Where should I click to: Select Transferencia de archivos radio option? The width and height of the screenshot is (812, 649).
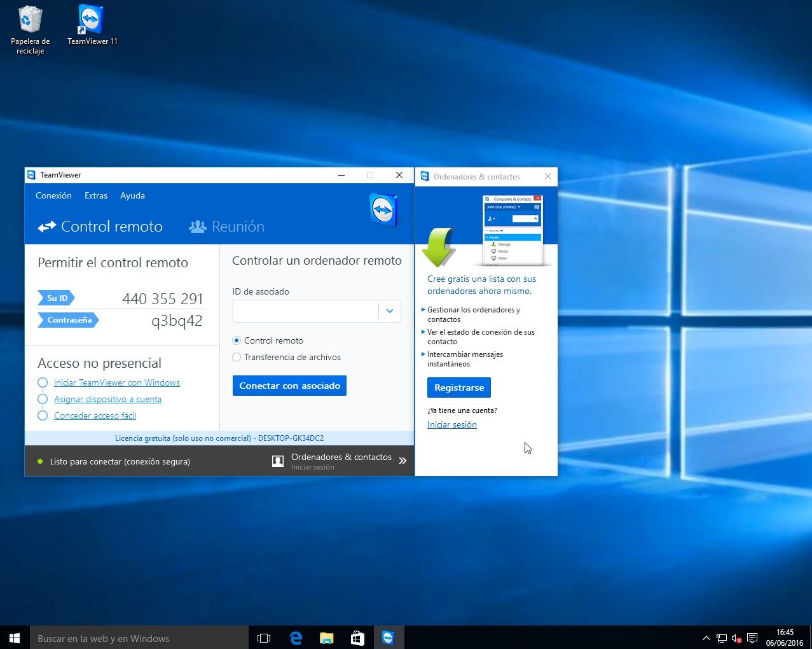point(237,357)
